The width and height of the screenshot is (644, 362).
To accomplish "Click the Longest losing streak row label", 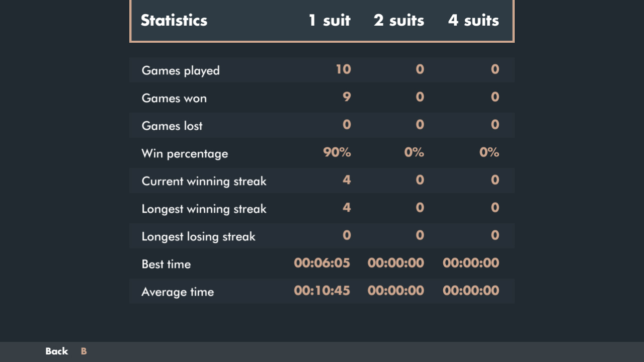I will point(198,236).
